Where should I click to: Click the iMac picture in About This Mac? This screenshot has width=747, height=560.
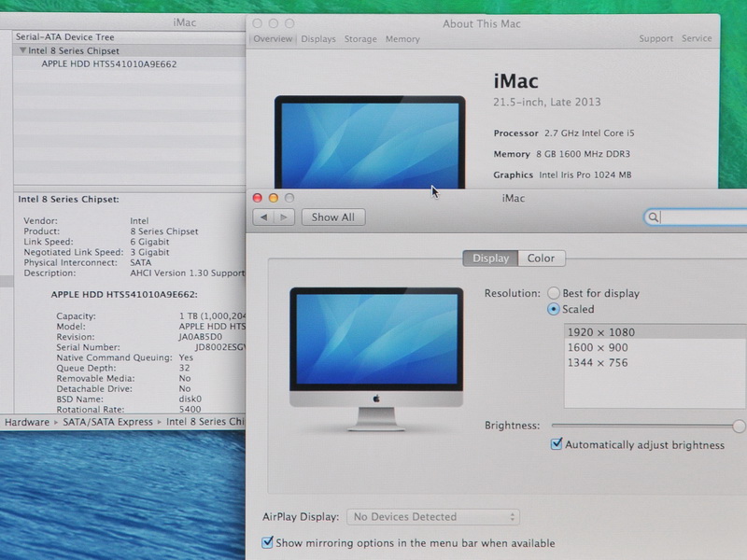370,142
